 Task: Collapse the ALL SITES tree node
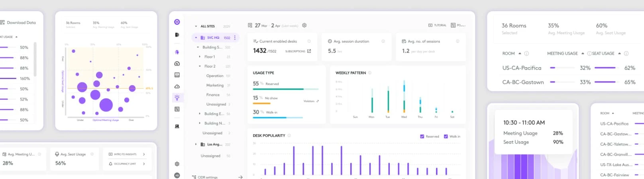coord(196,26)
